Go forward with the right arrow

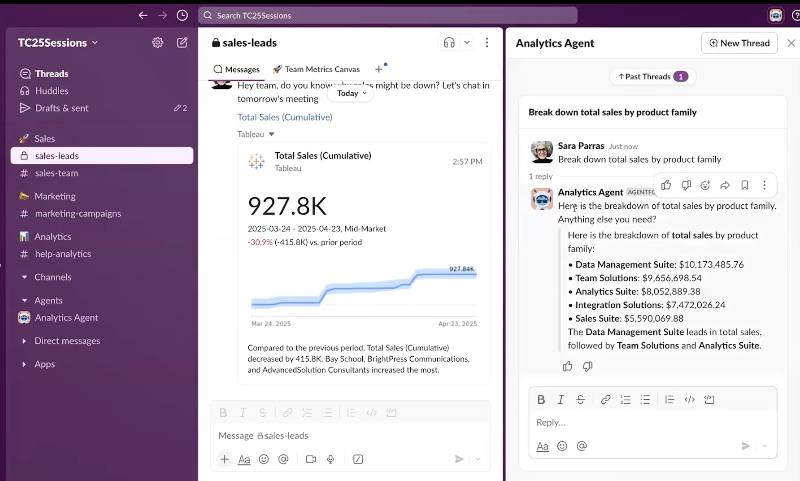pos(162,15)
